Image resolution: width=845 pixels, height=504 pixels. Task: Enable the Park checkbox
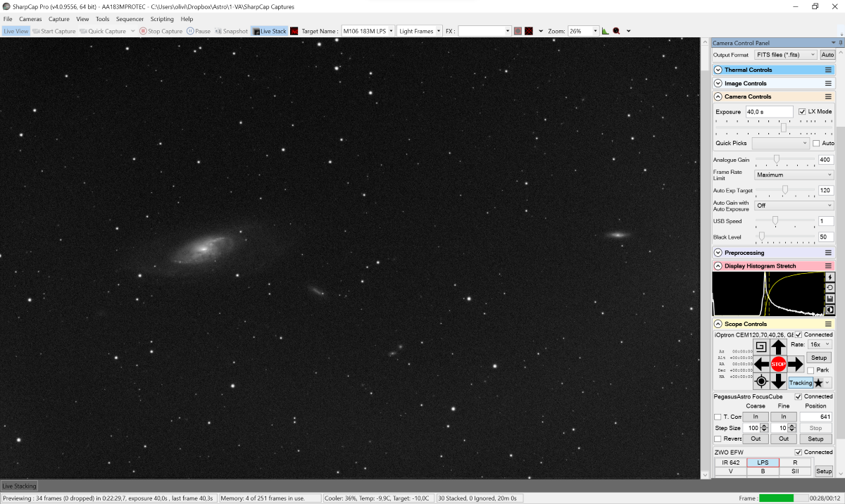(811, 370)
